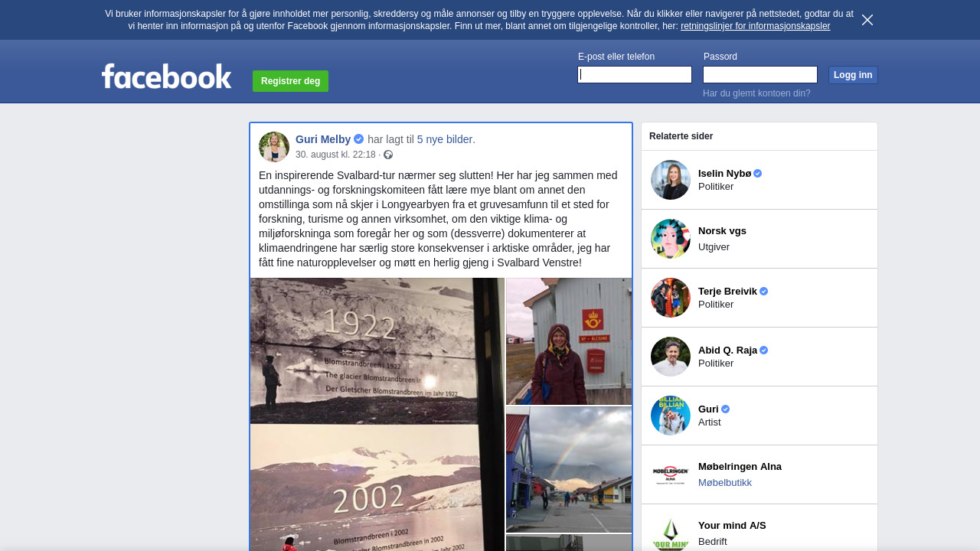
Task: Click the verified badge next to Abid Q. Raja
Action: [x=764, y=350]
